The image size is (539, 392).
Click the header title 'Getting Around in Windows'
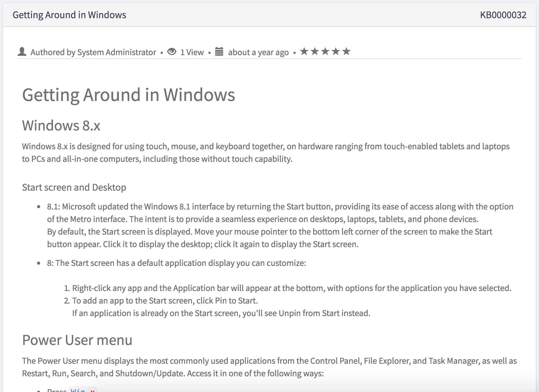[69, 15]
